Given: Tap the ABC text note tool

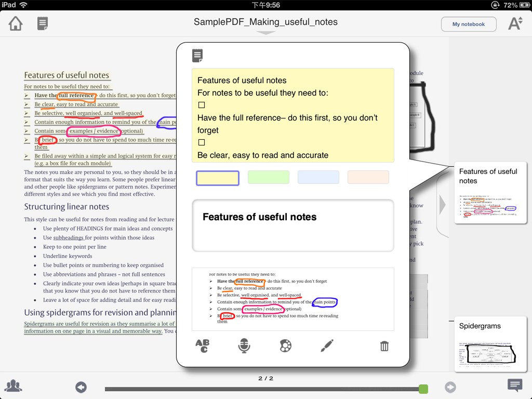Looking at the screenshot, I should [x=202, y=345].
